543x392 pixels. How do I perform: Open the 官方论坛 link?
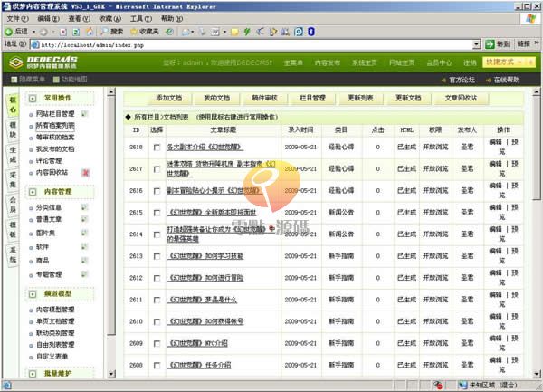click(x=462, y=80)
